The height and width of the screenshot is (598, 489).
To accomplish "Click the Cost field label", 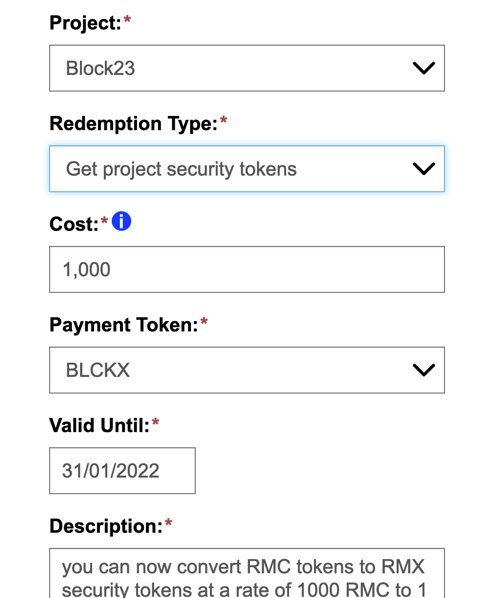I will (x=74, y=224).
